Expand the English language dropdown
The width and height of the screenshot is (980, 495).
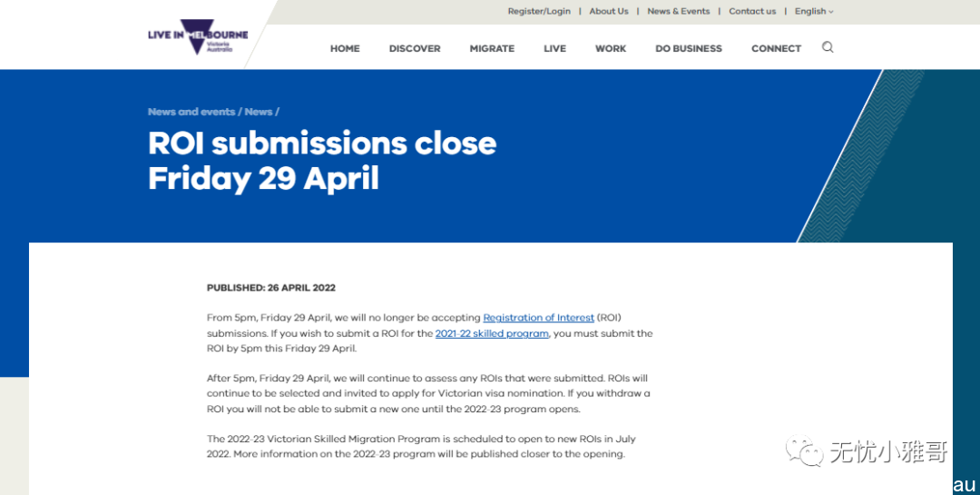click(814, 11)
